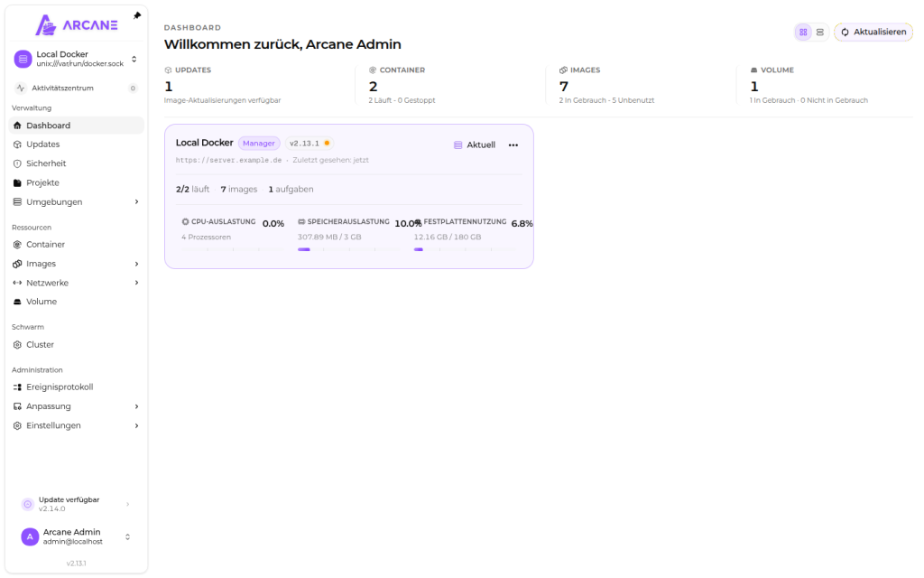Click the sidebar Images icon
Screen dimensions: 924x578
[x=17, y=264]
